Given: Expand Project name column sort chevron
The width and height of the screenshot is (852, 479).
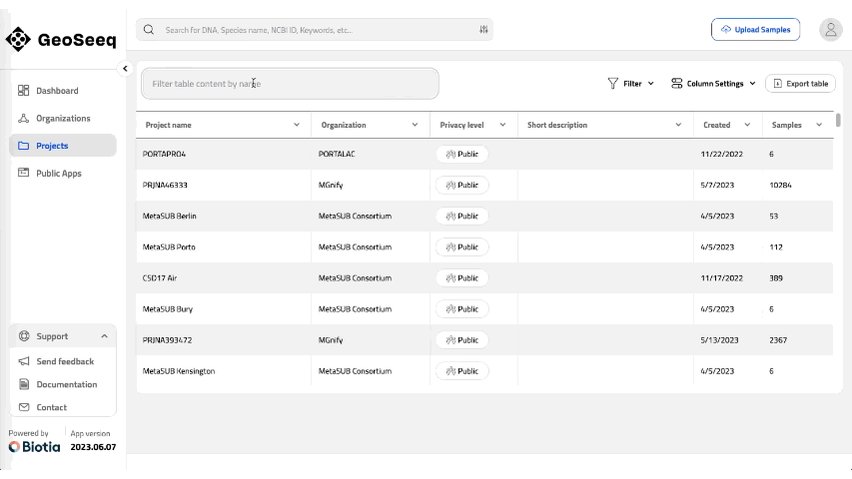Looking at the screenshot, I should 297,125.
